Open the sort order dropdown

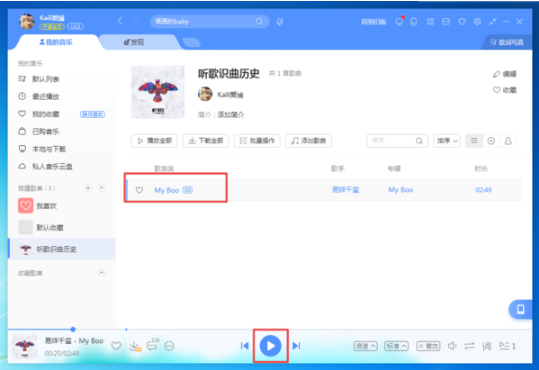click(x=447, y=141)
